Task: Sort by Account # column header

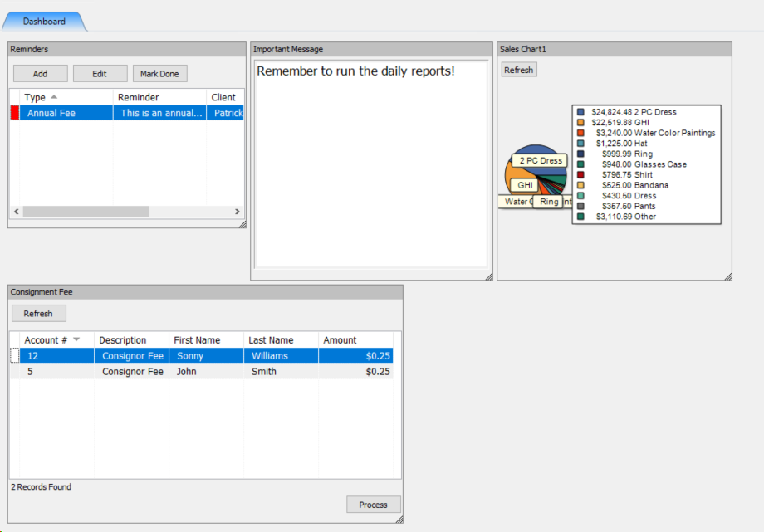Action: point(56,340)
